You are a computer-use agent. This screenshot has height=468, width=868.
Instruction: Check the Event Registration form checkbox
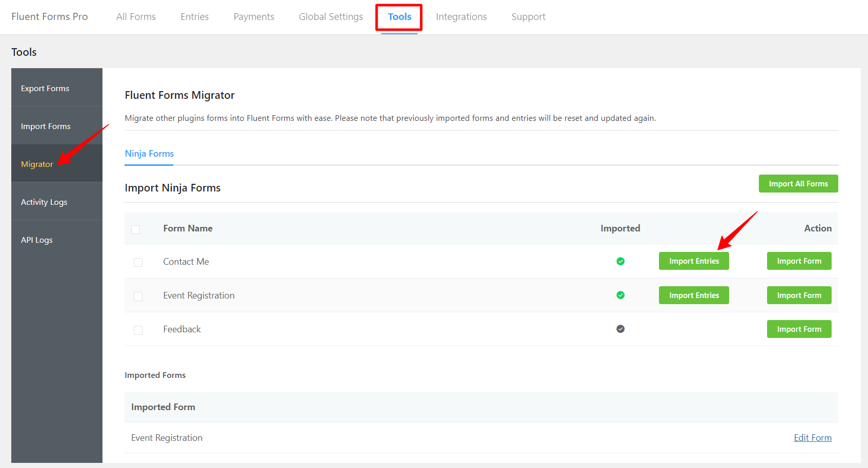click(138, 296)
